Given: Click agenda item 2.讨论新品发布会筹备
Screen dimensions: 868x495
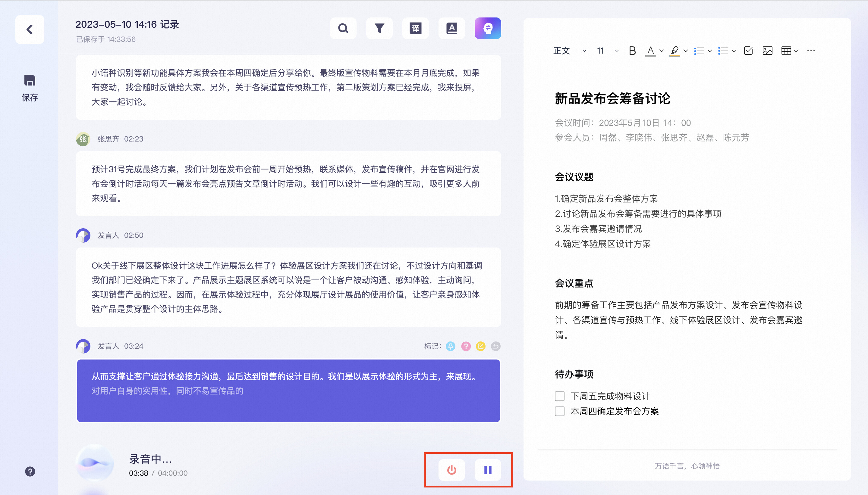Looking at the screenshot, I should [x=638, y=213].
